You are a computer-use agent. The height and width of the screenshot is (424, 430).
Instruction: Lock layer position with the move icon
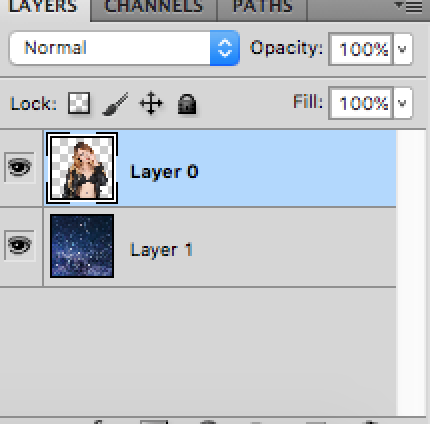pyautogui.click(x=151, y=103)
